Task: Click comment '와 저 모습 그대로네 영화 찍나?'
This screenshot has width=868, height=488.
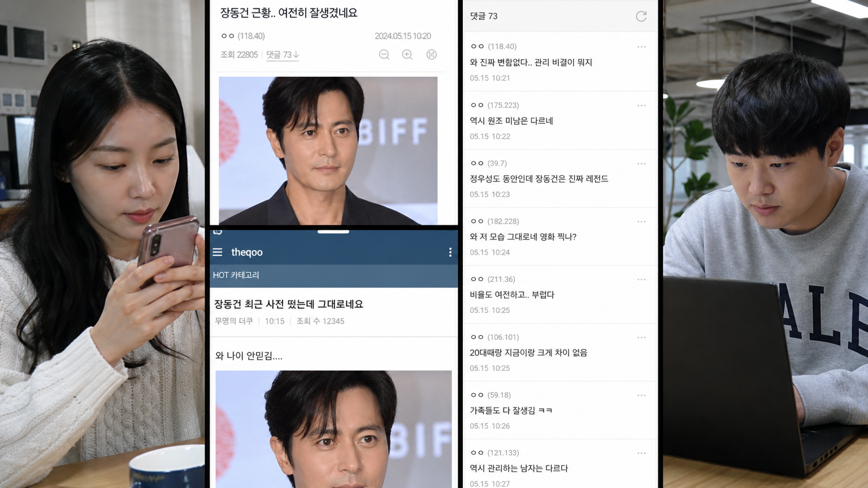Action: coord(523,237)
